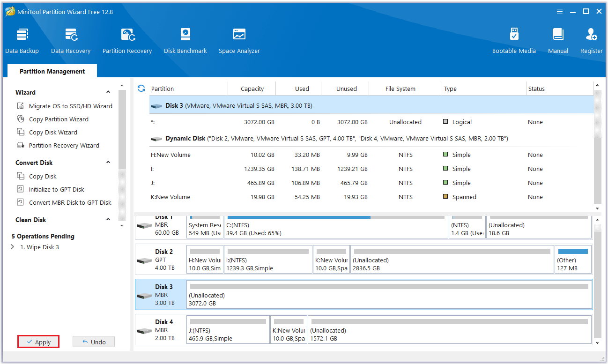This screenshot has width=608, height=364.
Task: Select I: partition row in list
Action: click(371, 169)
